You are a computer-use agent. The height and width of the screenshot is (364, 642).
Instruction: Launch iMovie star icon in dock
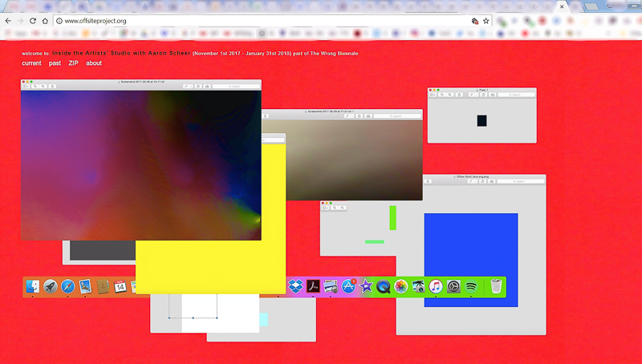pyautogui.click(x=366, y=286)
